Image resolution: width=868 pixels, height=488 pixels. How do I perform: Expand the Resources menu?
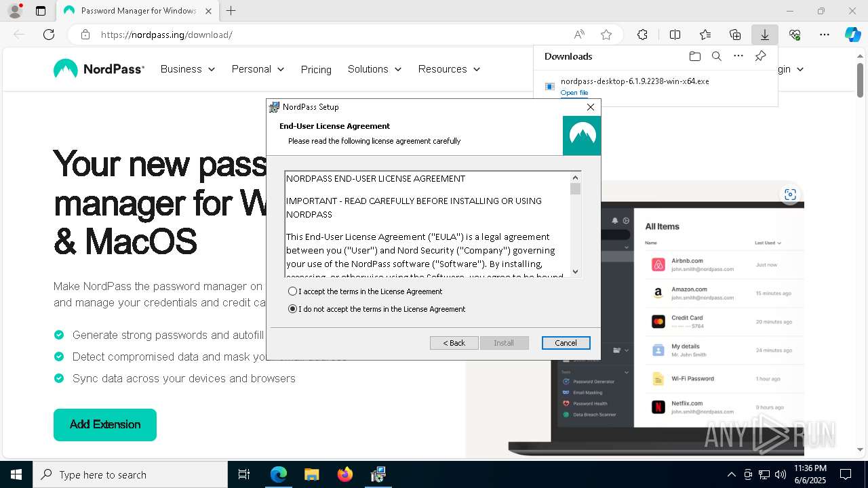(449, 69)
